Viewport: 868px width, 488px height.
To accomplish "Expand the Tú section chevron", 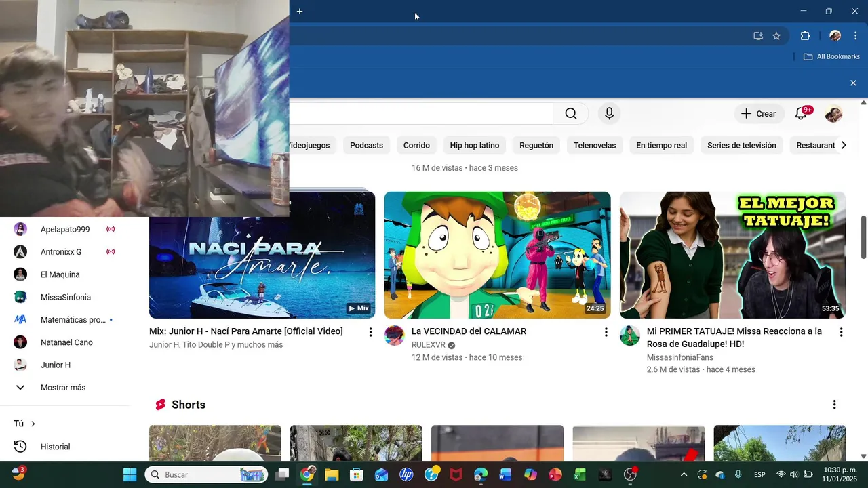I will 33,424.
